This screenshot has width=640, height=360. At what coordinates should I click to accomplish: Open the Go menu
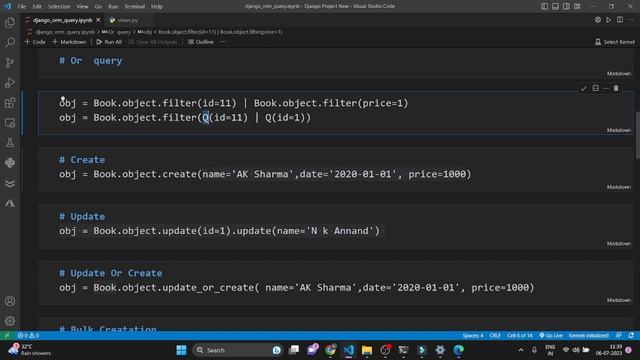98,7
